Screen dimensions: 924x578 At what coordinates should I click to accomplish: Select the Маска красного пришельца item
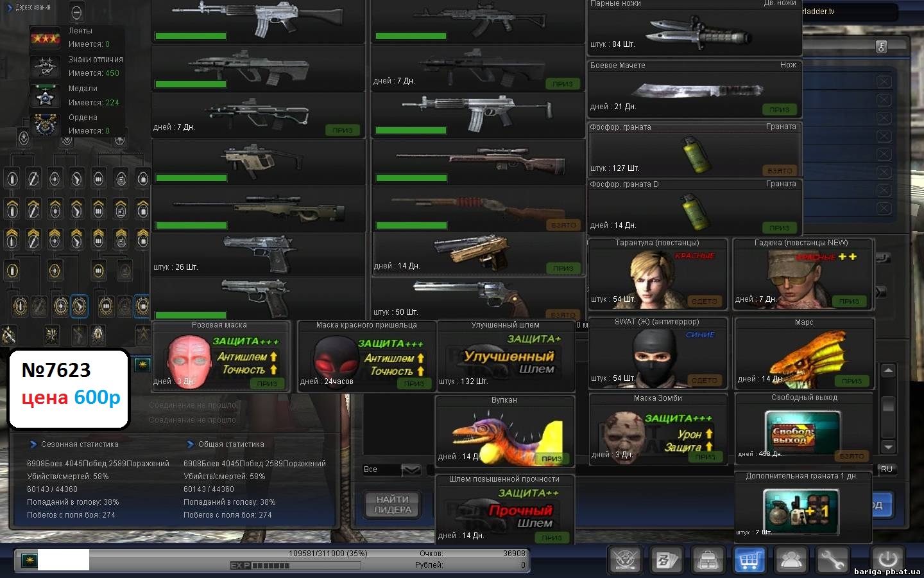366,356
